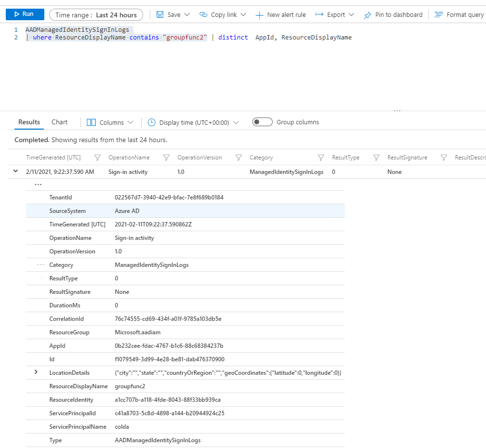Change Display time (UTC+00:00) setting
Screen dimensions: 486x448
pos(193,122)
